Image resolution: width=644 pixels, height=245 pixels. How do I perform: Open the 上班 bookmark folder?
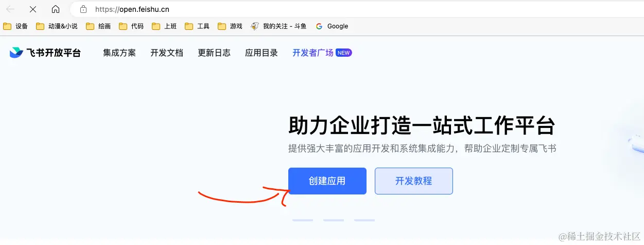click(164, 26)
